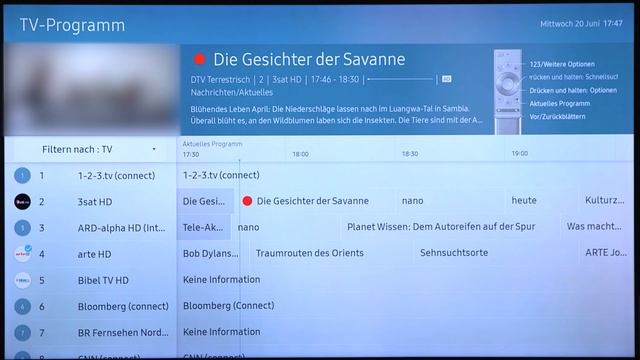This screenshot has height=360, width=640.
Task: Click 'Drücken und halten: Optionen' hint
Action: [x=573, y=90]
